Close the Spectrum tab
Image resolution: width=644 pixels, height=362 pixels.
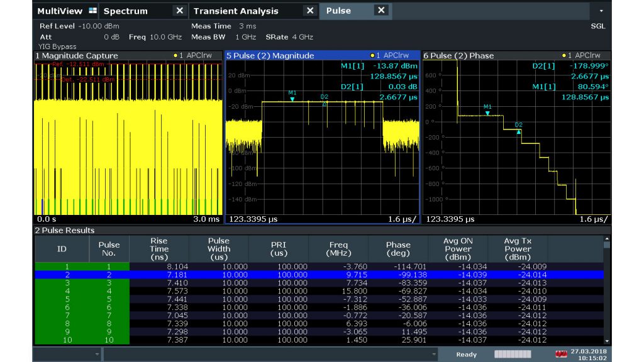[x=179, y=11]
